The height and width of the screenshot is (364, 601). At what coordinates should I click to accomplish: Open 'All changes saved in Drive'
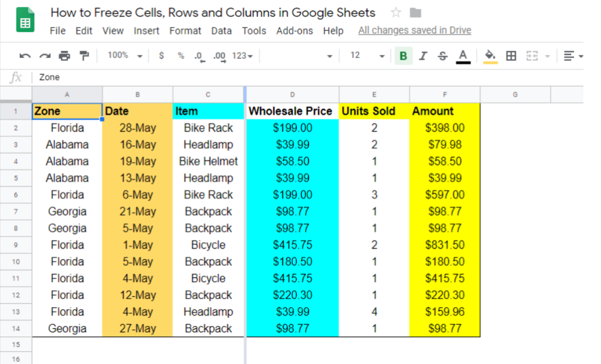coord(414,30)
